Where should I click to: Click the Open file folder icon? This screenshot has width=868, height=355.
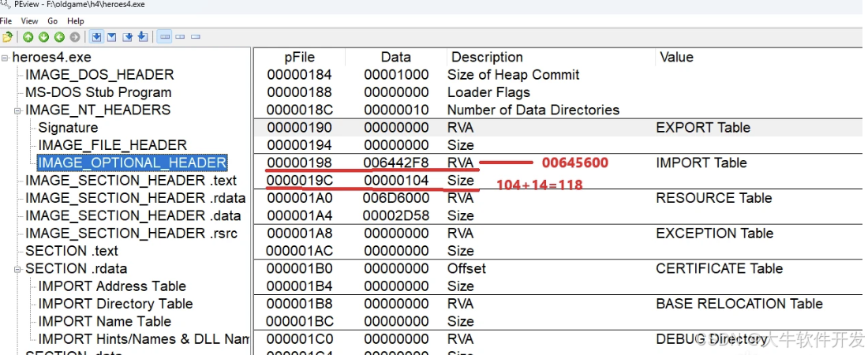click(x=7, y=37)
